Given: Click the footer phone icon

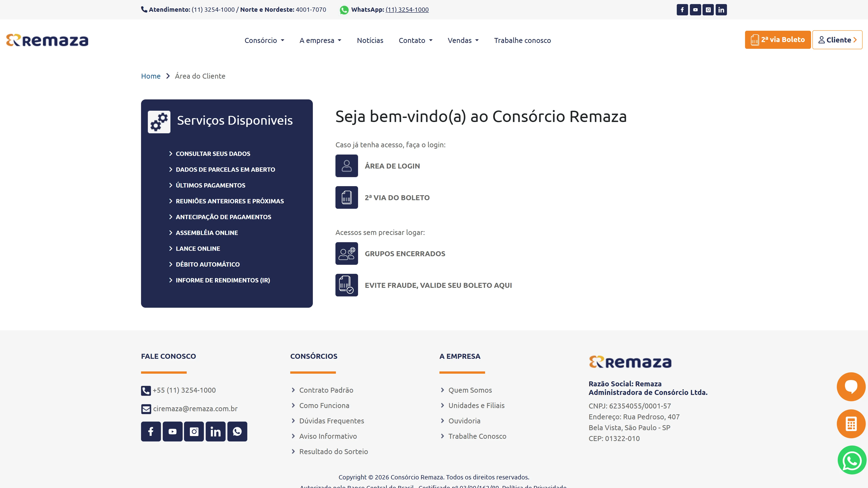Looking at the screenshot, I should (x=146, y=391).
